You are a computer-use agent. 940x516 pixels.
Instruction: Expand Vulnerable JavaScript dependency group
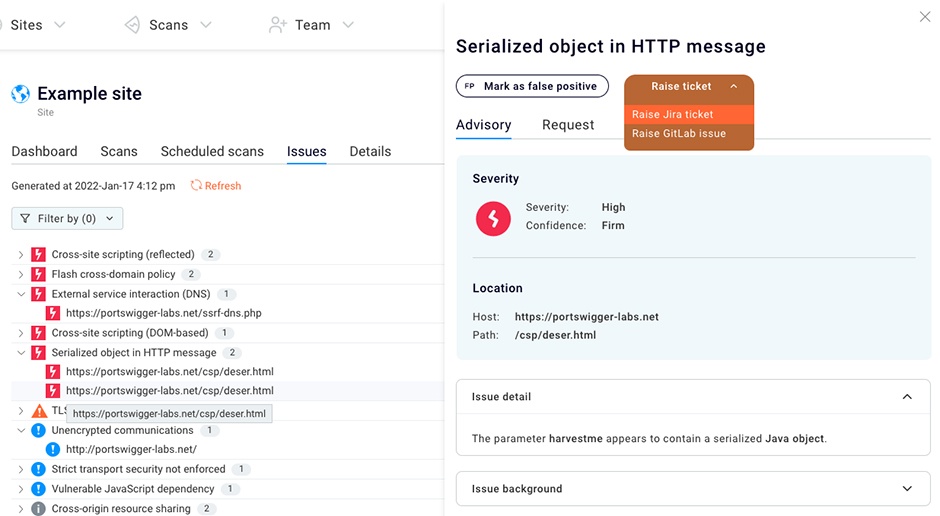[x=21, y=489]
